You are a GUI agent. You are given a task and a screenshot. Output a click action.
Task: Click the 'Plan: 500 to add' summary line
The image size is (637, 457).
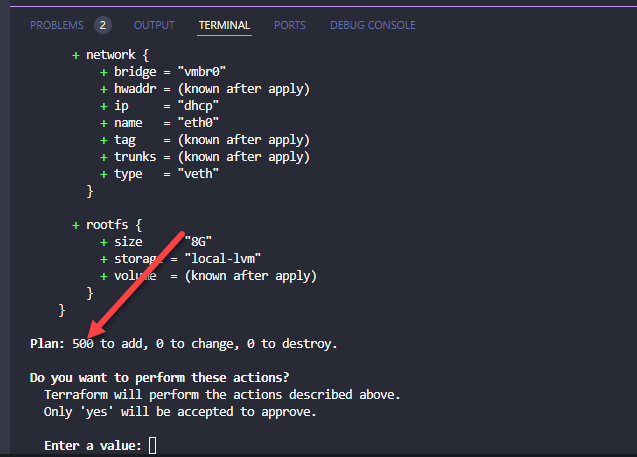184,344
